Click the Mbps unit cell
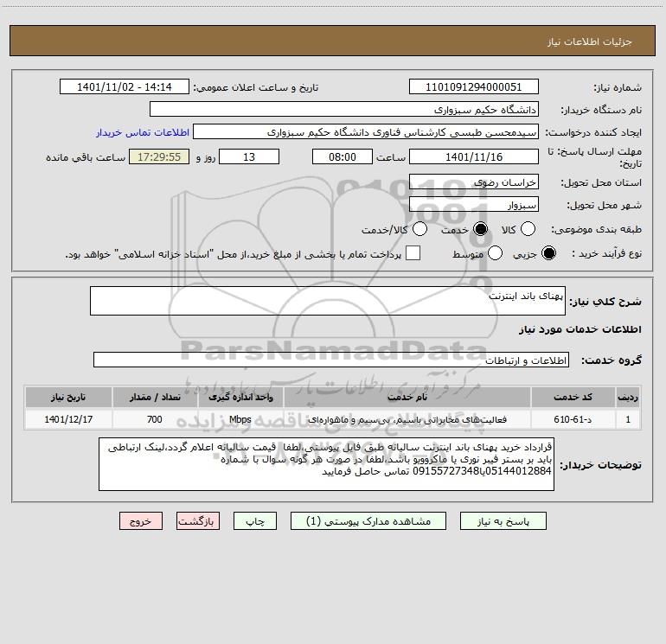This screenshot has width=666, height=644. pyautogui.click(x=240, y=419)
